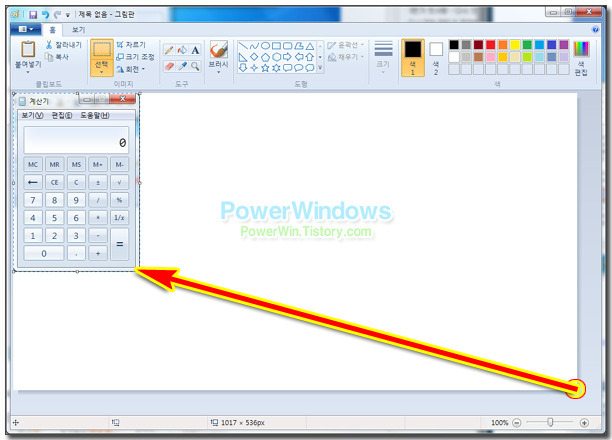Open the 윤곽선 outline dropdown
This screenshot has height=440, width=612.
pyautogui.click(x=345, y=45)
